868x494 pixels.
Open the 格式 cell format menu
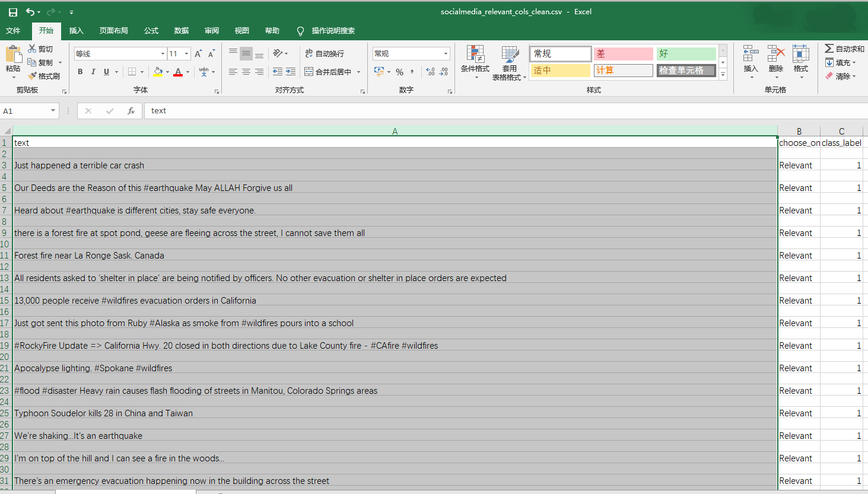[801, 62]
